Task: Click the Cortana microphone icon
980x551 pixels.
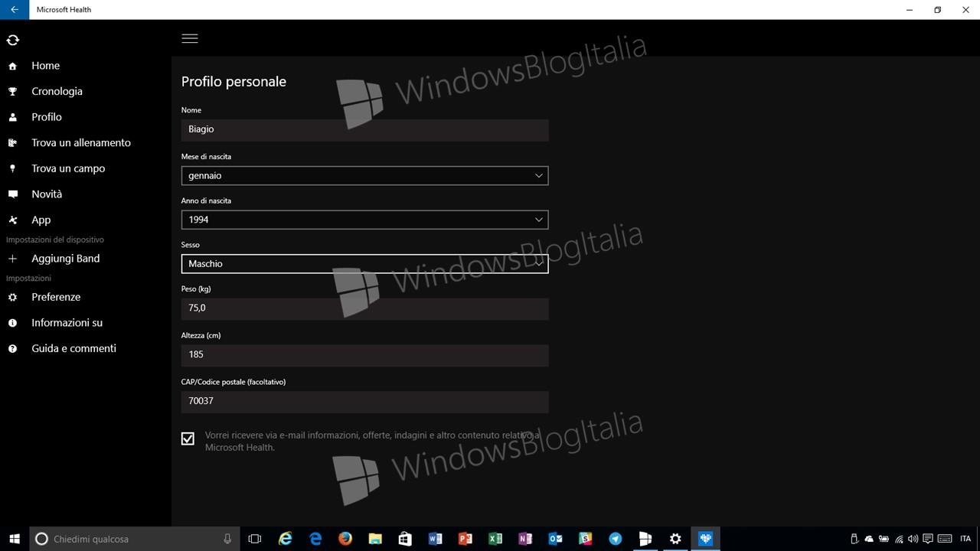Action: (227, 539)
